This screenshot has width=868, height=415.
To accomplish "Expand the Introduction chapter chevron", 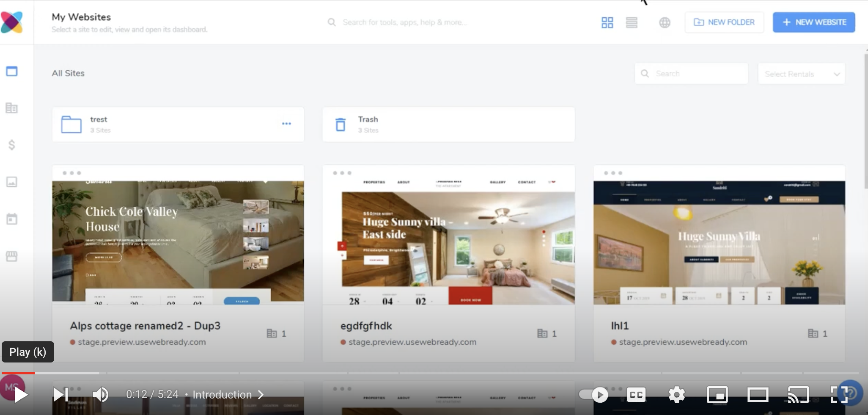I will point(261,395).
